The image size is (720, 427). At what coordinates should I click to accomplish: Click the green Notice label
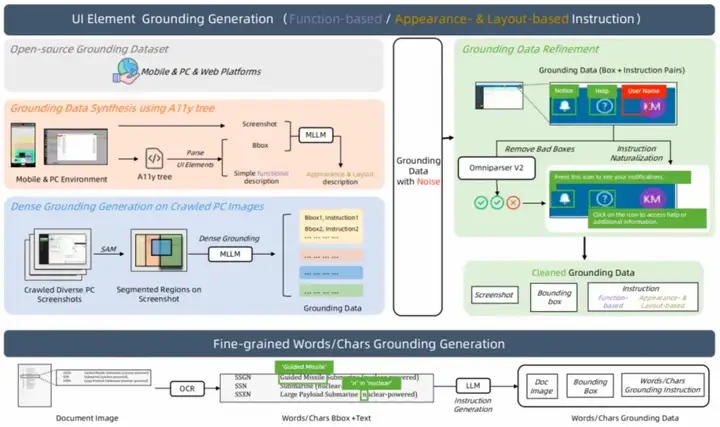(x=563, y=91)
